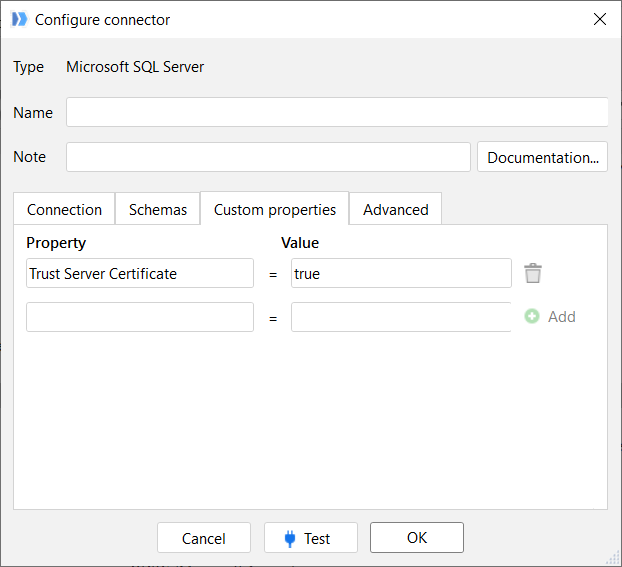The width and height of the screenshot is (622, 567).
Task: Edit the value field containing true
Action: [401, 273]
